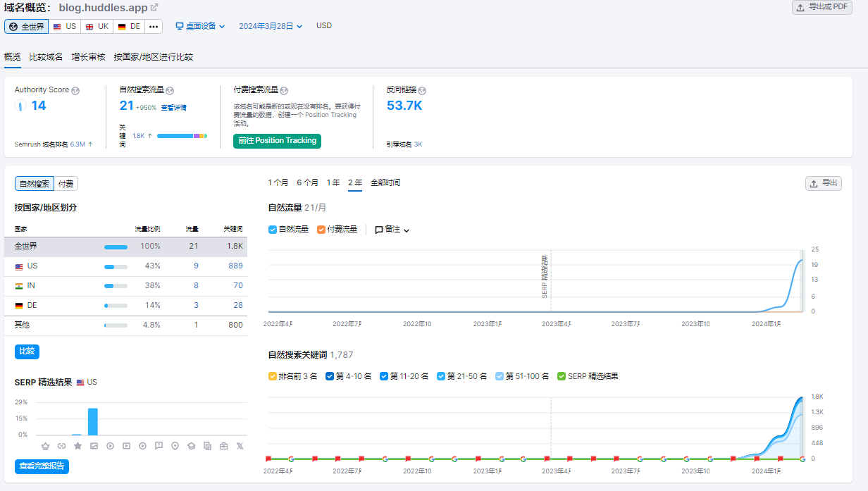Open the 2024年3月28日 date dropdown
868x491 pixels.
(x=271, y=26)
